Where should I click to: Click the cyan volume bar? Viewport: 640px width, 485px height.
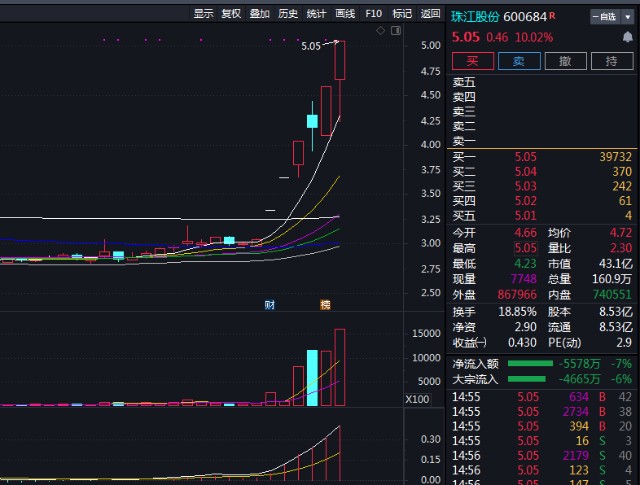[312, 378]
